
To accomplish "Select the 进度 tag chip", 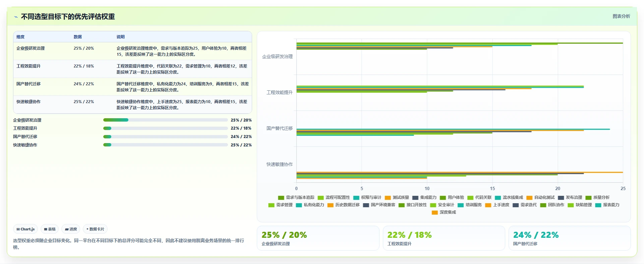I will coord(71,229).
